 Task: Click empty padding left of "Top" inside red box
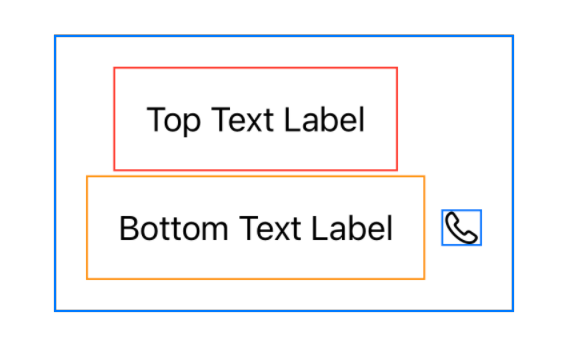tap(130, 120)
